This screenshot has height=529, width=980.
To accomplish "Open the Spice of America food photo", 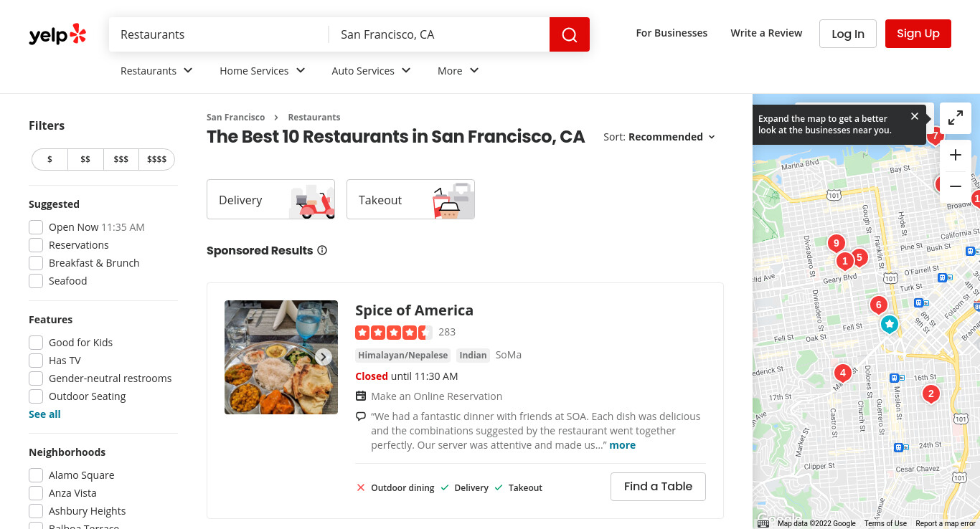I will [281, 357].
